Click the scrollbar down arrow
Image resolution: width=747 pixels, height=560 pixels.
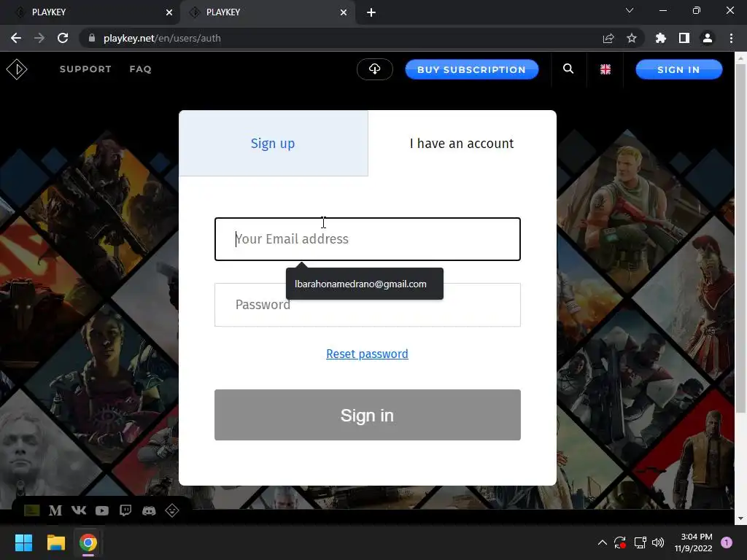740,518
